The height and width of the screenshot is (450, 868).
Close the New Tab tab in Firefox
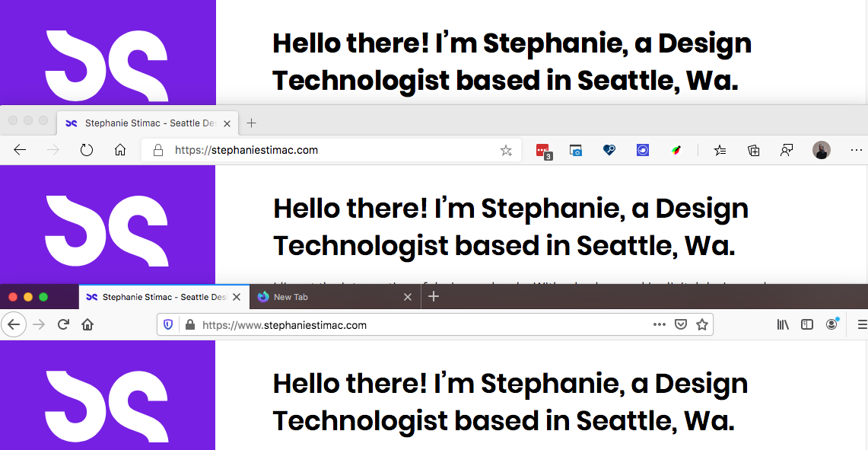tap(408, 297)
